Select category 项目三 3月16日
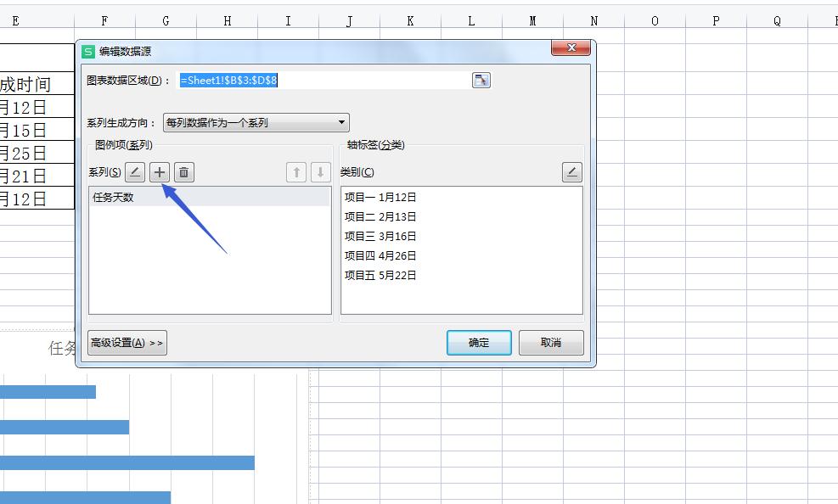The height and width of the screenshot is (504, 838). pos(380,236)
